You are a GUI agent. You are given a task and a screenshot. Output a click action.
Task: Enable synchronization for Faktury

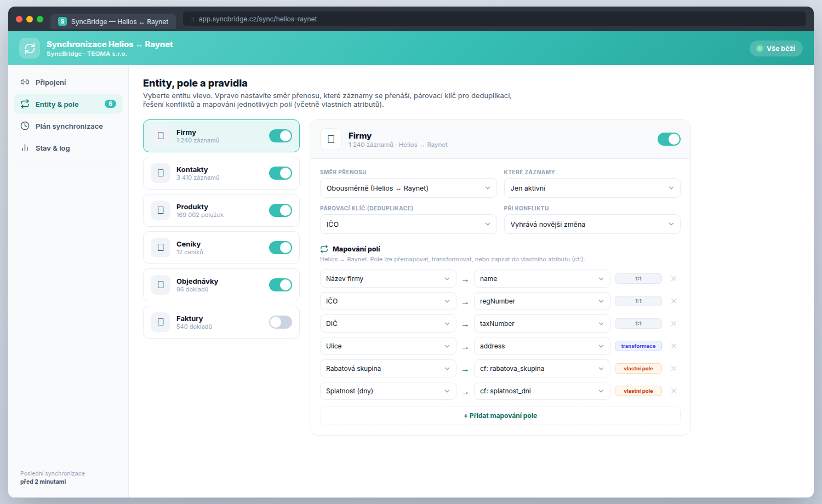[x=281, y=322]
